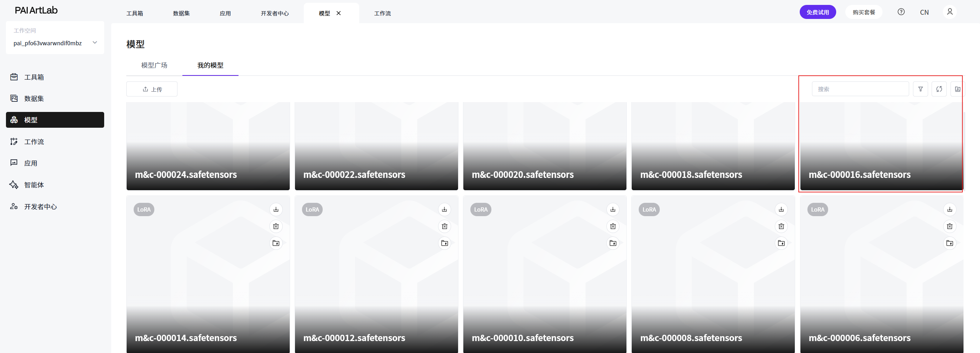
Task: Open the m&c-000018.safetensors model card
Action: 713,146
